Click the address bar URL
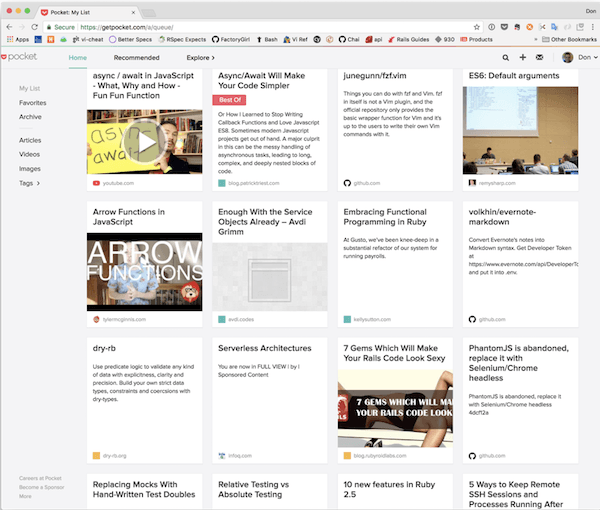The width and height of the screenshot is (600, 510). click(x=127, y=28)
